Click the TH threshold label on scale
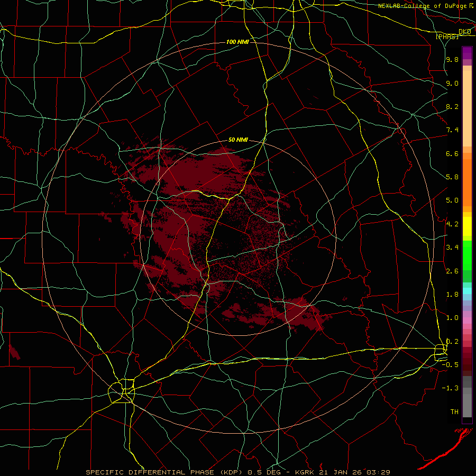The image size is (476, 476). [x=454, y=412]
